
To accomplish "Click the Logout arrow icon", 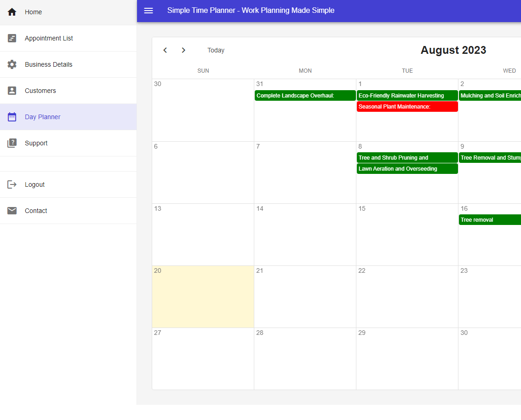I will pos(12,184).
